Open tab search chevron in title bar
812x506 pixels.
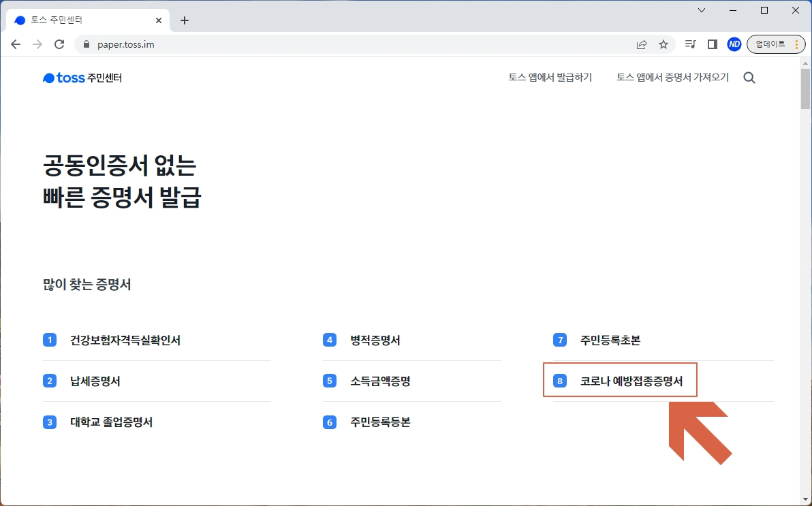(702, 10)
